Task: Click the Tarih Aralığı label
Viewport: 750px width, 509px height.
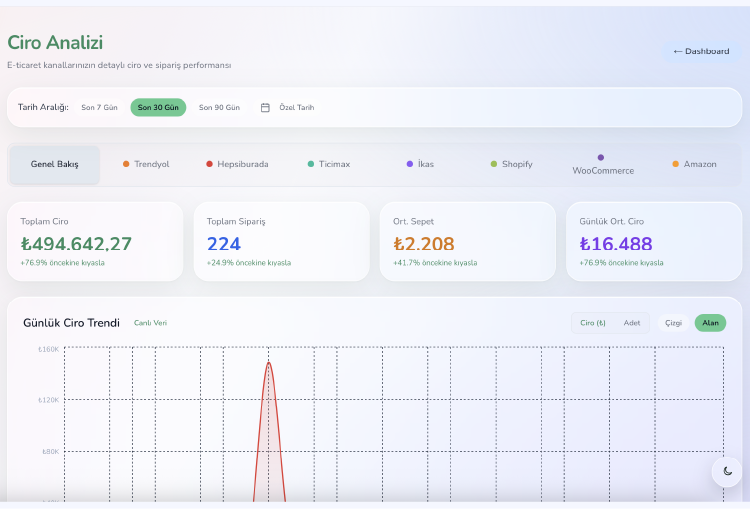Action: [43, 107]
